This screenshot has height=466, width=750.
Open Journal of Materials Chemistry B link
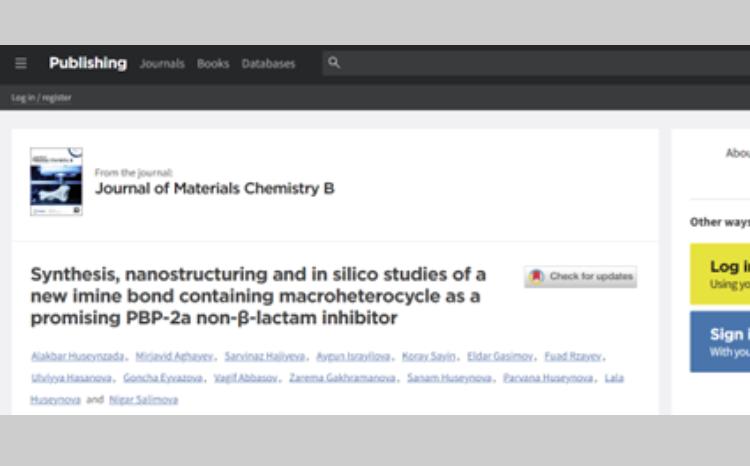[215, 189]
